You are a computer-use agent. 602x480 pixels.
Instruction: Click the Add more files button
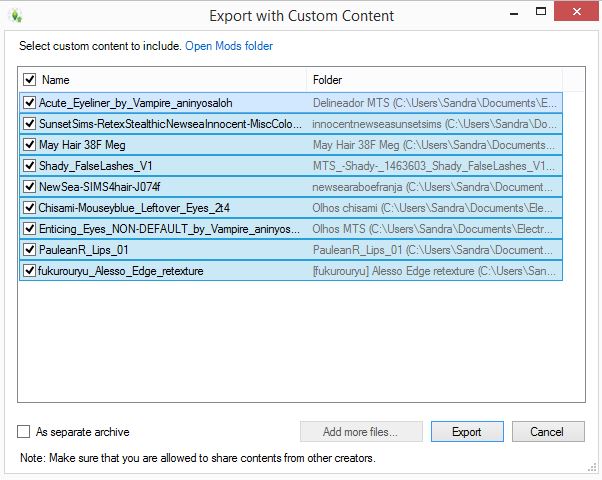coord(360,432)
